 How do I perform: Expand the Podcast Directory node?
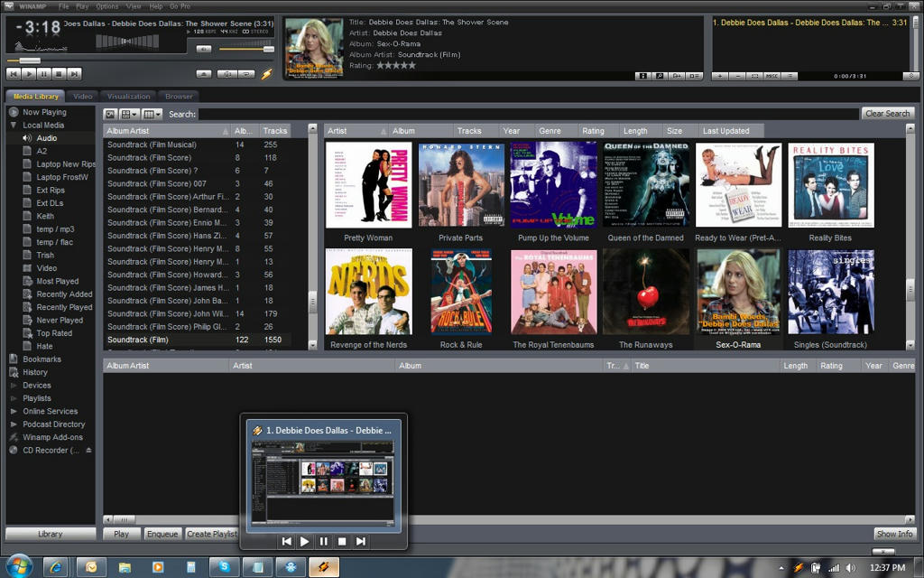(x=13, y=424)
